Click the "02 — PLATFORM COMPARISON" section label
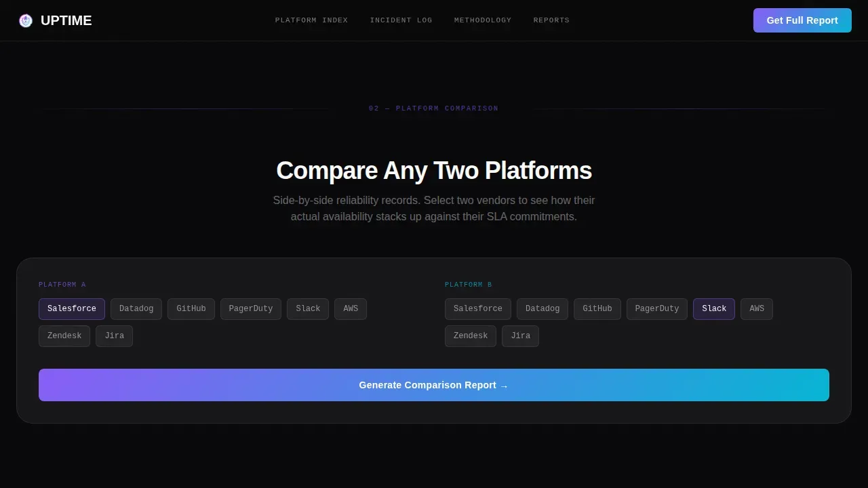This screenshot has height=488, width=868. click(434, 108)
